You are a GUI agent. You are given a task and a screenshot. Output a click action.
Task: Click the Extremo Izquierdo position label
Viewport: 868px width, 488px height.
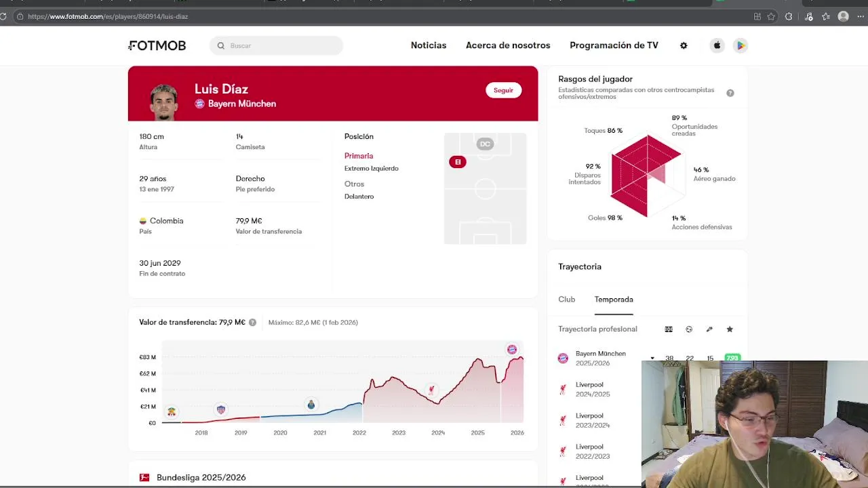pyautogui.click(x=372, y=168)
